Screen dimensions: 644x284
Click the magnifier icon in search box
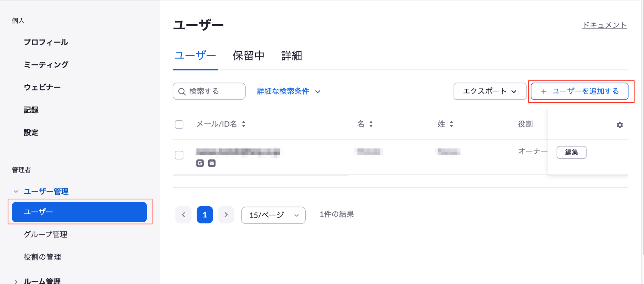(x=182, y=92)
